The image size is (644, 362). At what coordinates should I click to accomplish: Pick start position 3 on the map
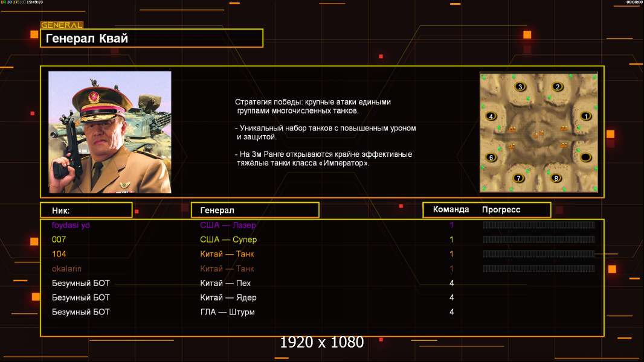point(520,87)
